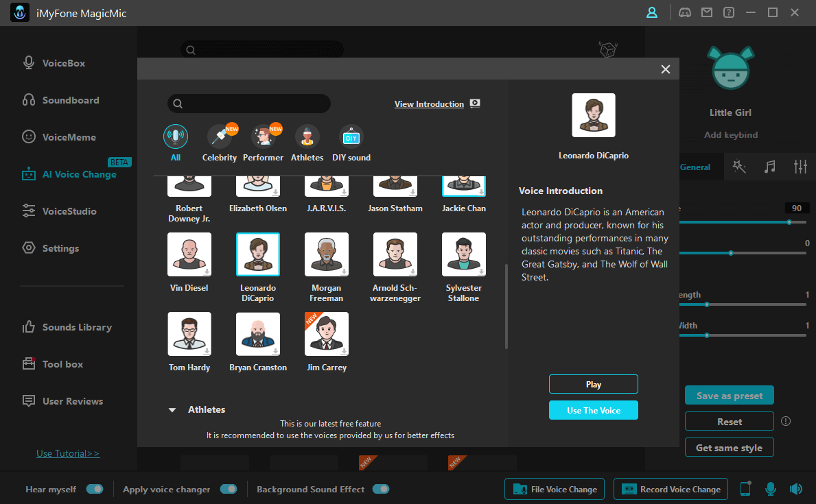Open Sounds Library
The width and height of the screenshot is (816, 504).
tap(67, 327)
